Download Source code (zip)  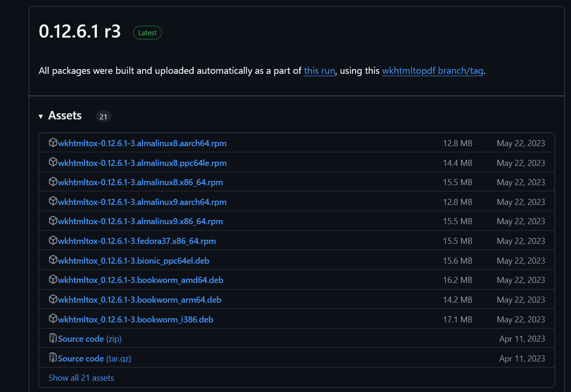point(90,339)
